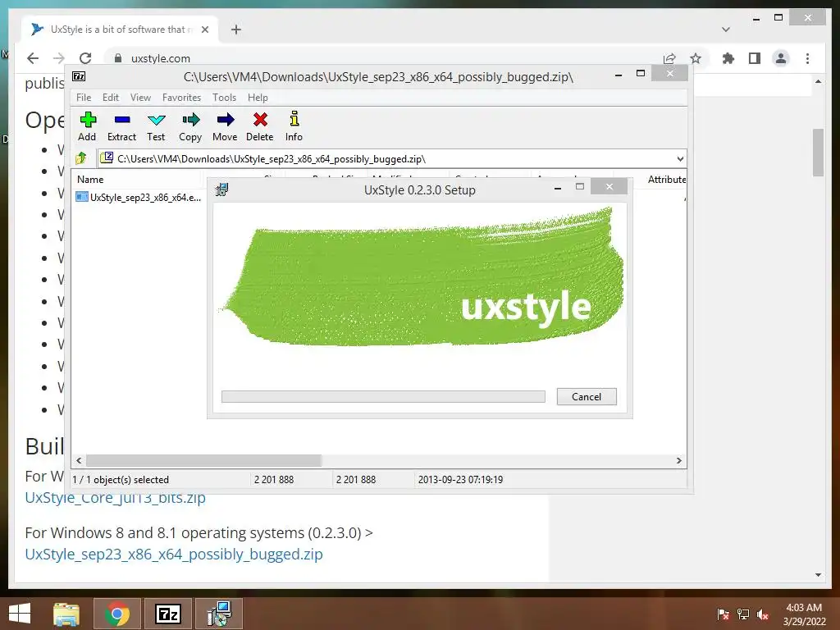Click '1 / 1 object(s) selected' in status bar
The width and height of the screenshot is (840, 630).
tap(121, 479)
